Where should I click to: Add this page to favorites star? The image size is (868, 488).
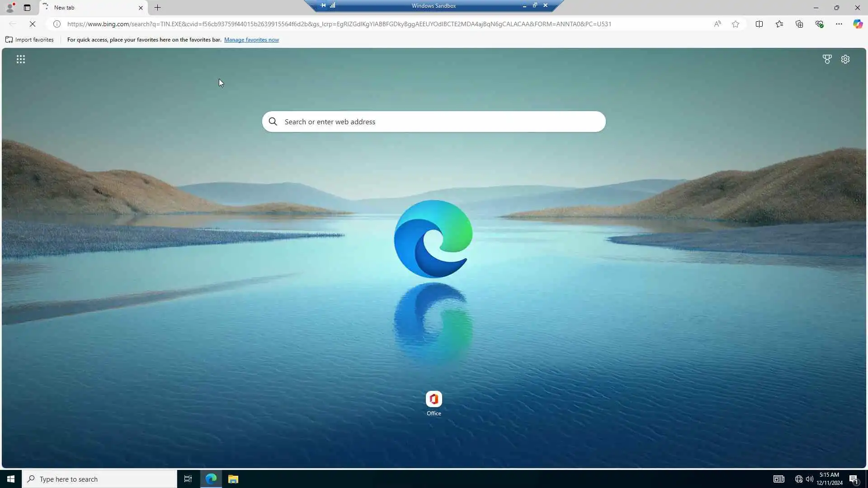coord(736,24)
